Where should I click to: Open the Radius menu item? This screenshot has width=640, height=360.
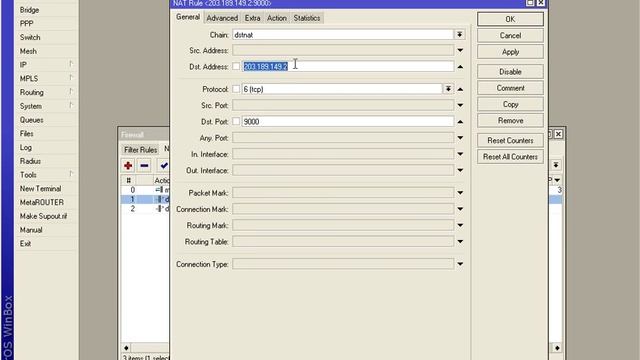point(30,161)
